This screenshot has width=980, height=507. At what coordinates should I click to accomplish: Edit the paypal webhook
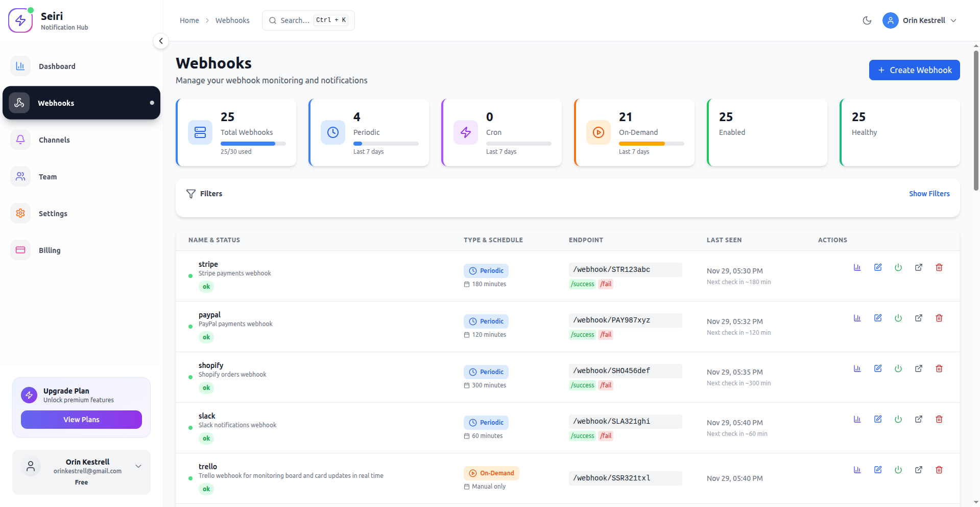[877, 318]
